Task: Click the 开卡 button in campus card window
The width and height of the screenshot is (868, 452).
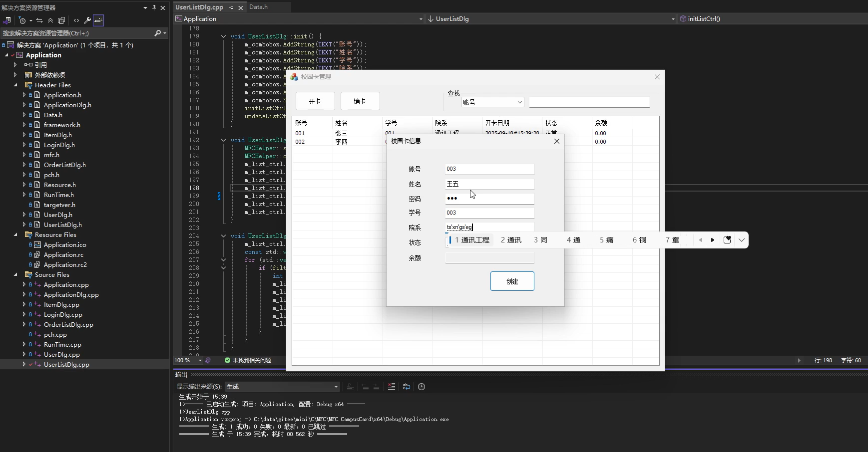Action: click(315, 101)
